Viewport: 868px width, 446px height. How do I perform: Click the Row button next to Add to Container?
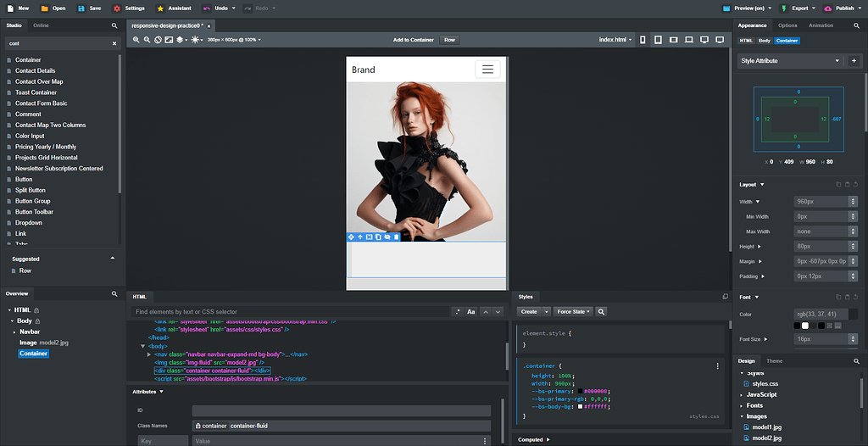449,40
